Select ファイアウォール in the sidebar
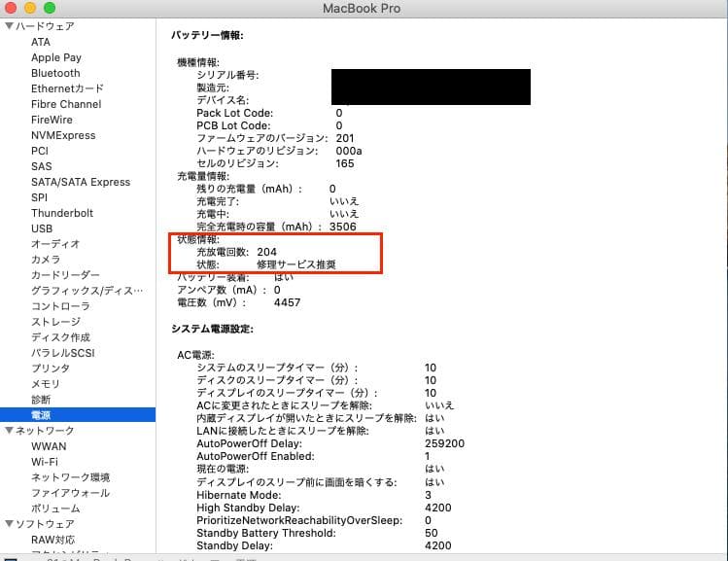 [70, 493]
